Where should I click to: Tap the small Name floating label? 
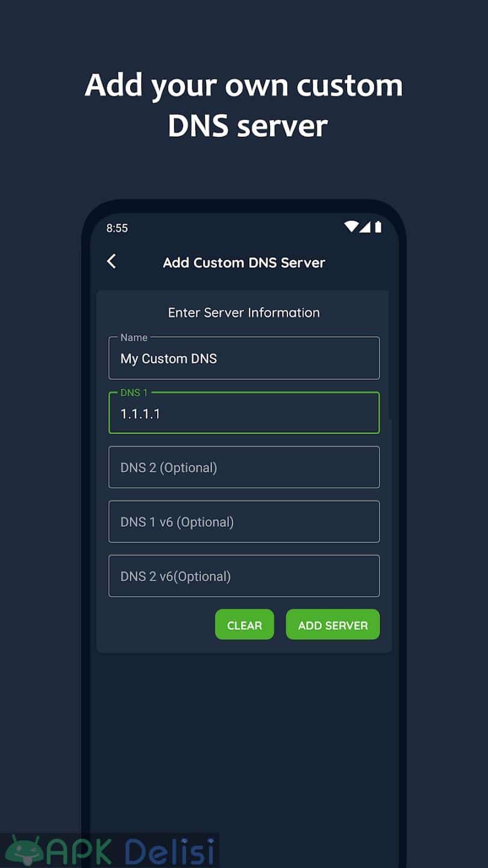pyautogui.click(x=134, y=338)
